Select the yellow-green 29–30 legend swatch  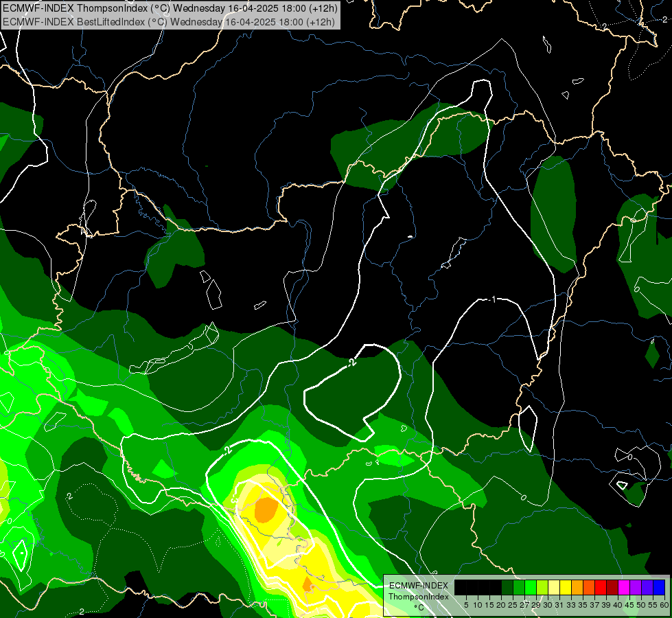pos(542,587)
